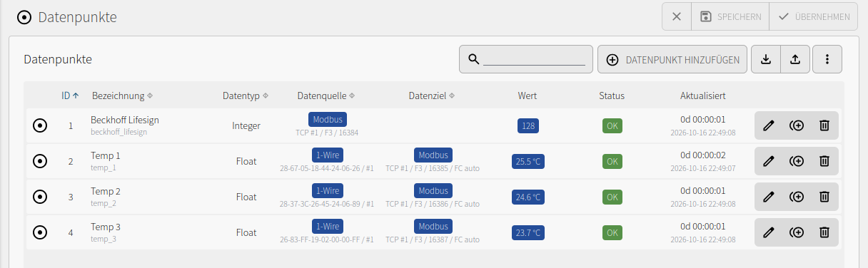The image size is (868, 268).
Task: Click 1-Wire source badge of Temp 3
Action: [x=328, y=226]
